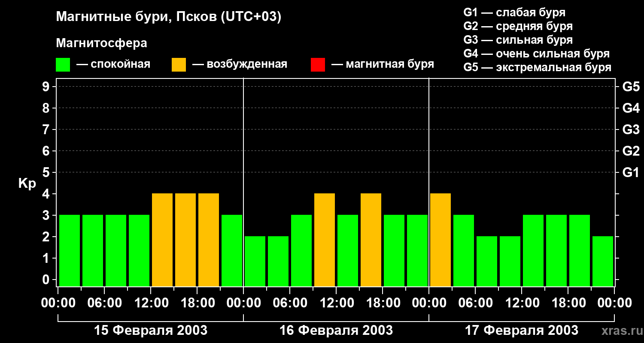Click the '06:00' time label under 16 Февраля
This screenshot has height=343, width=644.
click(290, 303)
